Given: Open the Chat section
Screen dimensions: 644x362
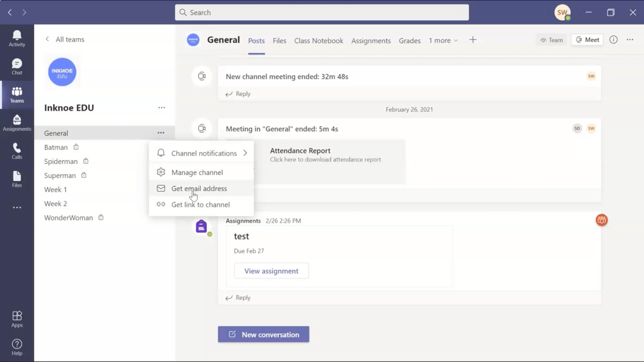Looking at the screenshot, I should (17, 66).
